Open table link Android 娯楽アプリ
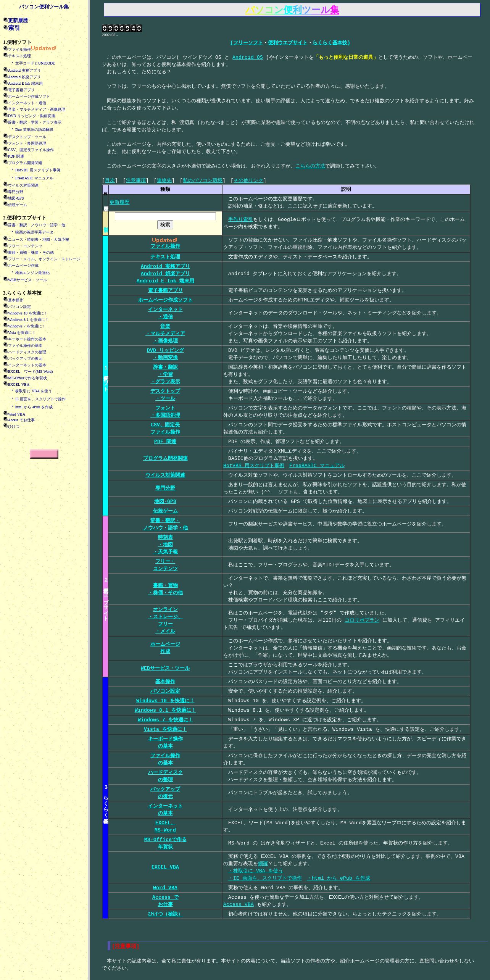 click(x=165, y=274)
